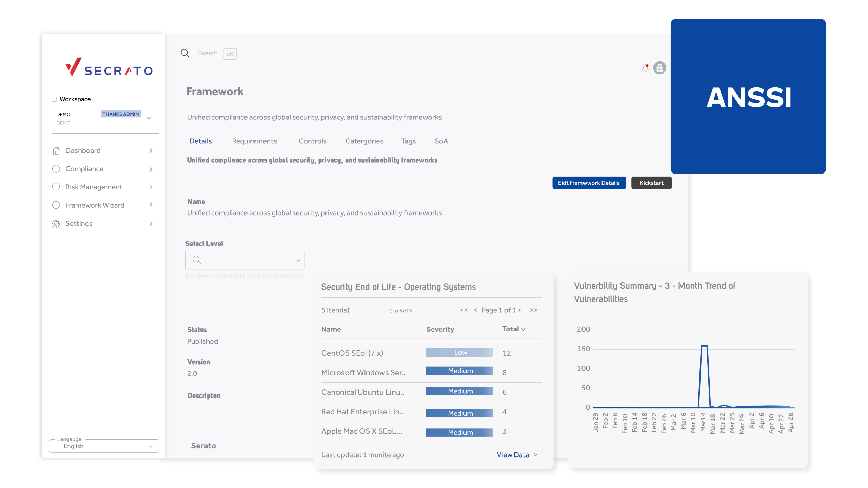Expand the DEMO workspace dropdown
868x488 pixels.
tap(149, 118)
